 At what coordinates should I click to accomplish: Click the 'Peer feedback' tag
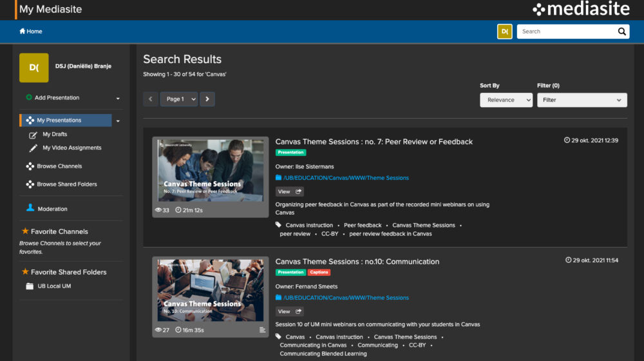363,225
